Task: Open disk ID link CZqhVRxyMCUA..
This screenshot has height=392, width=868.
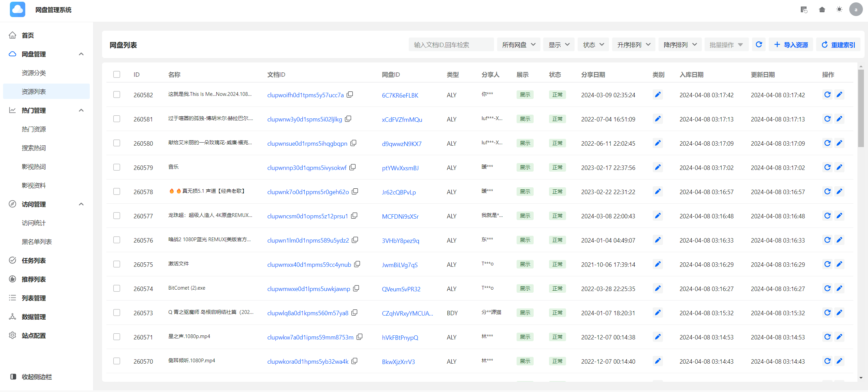Action: coord(407,313)
